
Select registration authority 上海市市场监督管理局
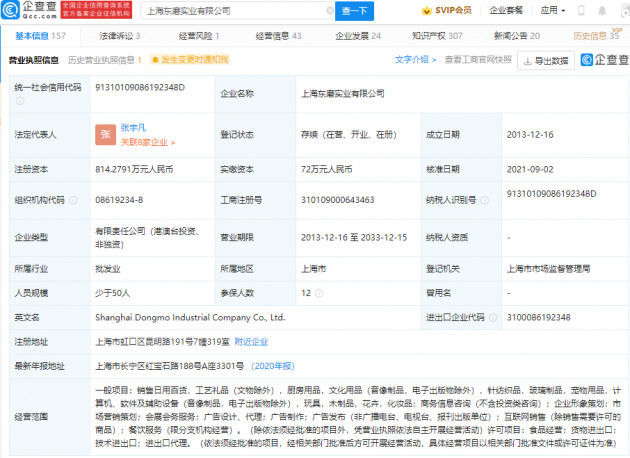click(548, 269)
